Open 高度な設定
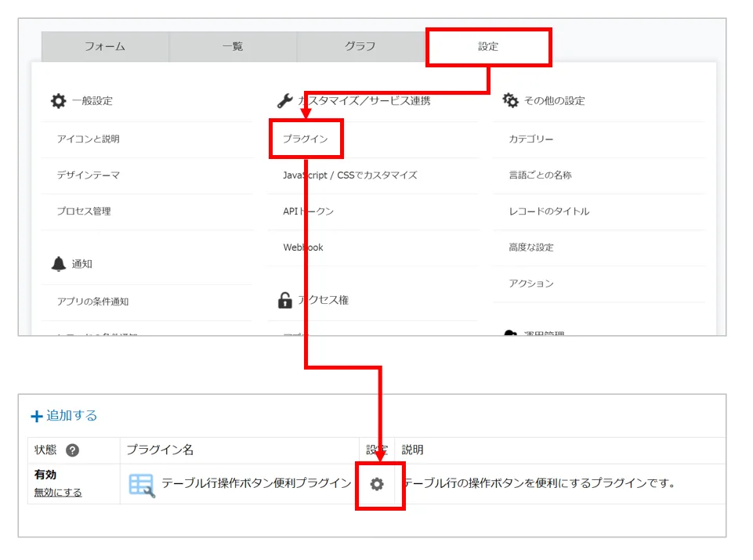The image size is (753, 560). tap(531, 247)
